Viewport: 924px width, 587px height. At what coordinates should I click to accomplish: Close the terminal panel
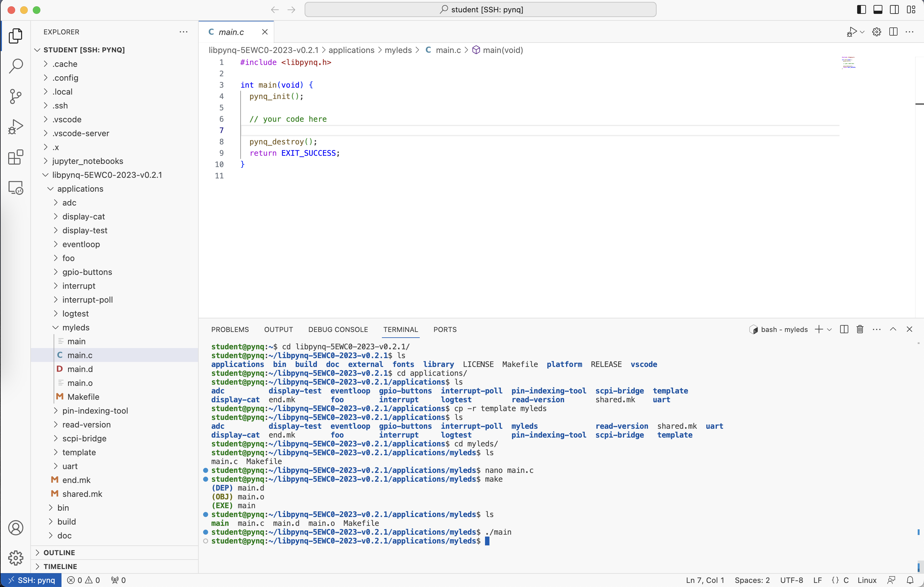pos(909,329)
